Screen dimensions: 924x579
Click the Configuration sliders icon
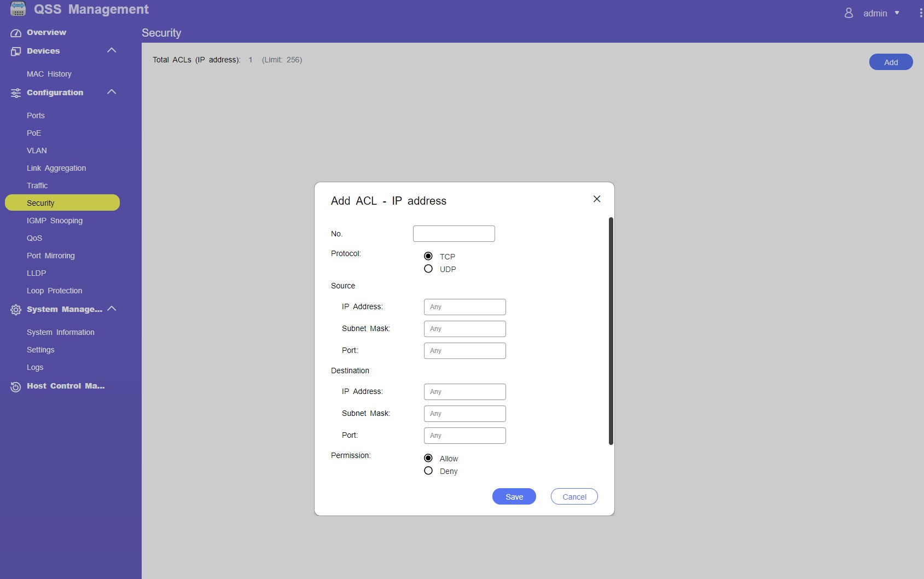pos(16,93)
